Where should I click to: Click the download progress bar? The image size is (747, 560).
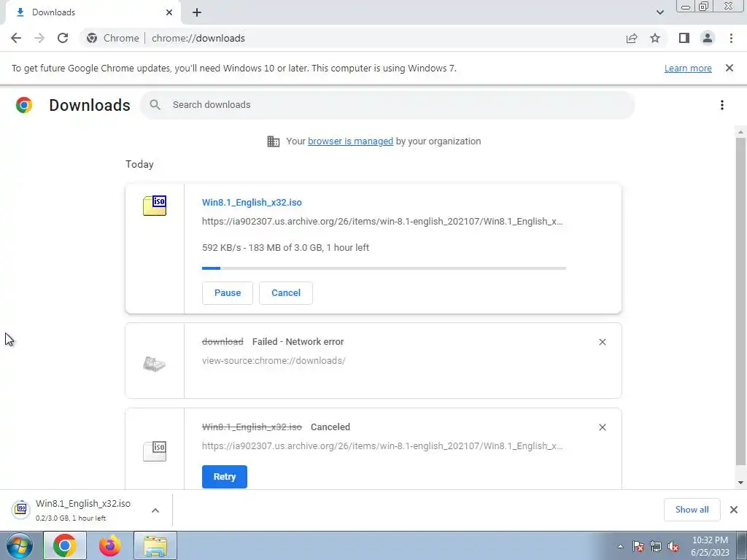click(384, 268)
